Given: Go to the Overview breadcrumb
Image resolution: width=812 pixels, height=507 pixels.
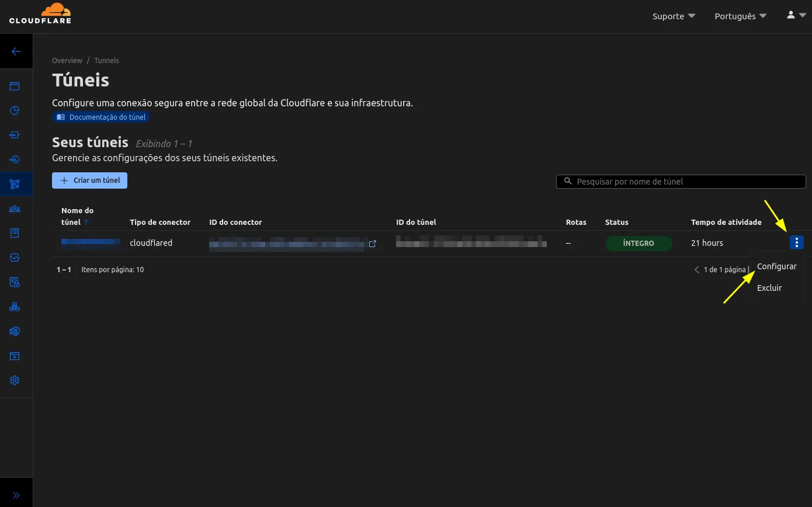Looking at the screenshot, I should (67, 60).
